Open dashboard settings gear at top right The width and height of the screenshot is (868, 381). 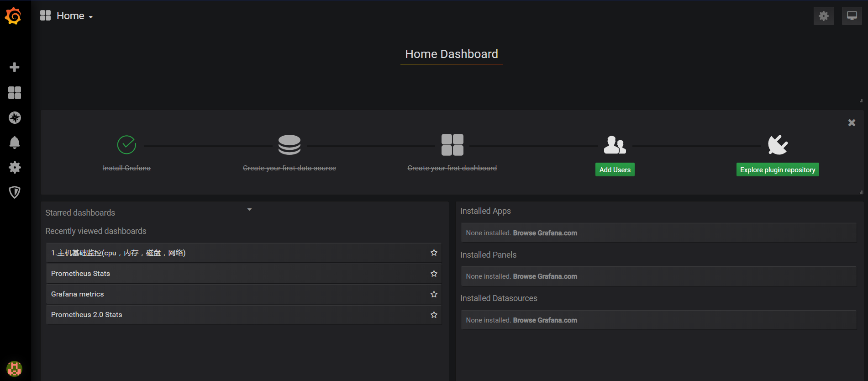coord(824,16)
